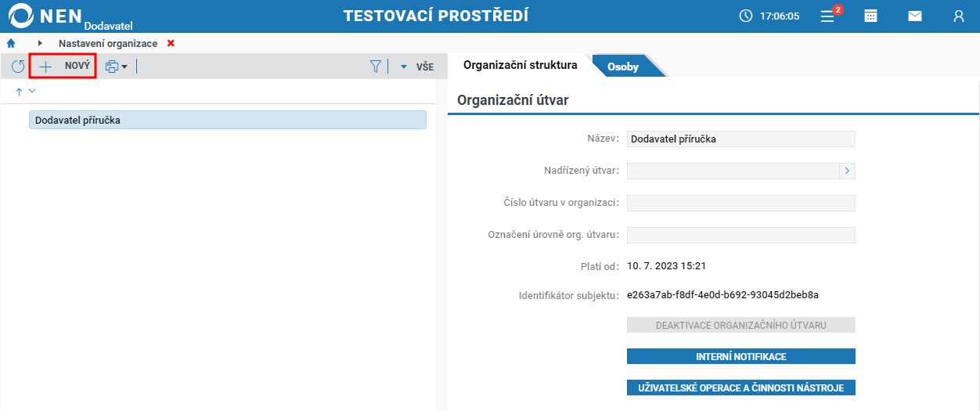The width and height of the screenshot is (980, 411).
Task: Click the Nastavení organizace breadcrumb
Action: [108, 43]
